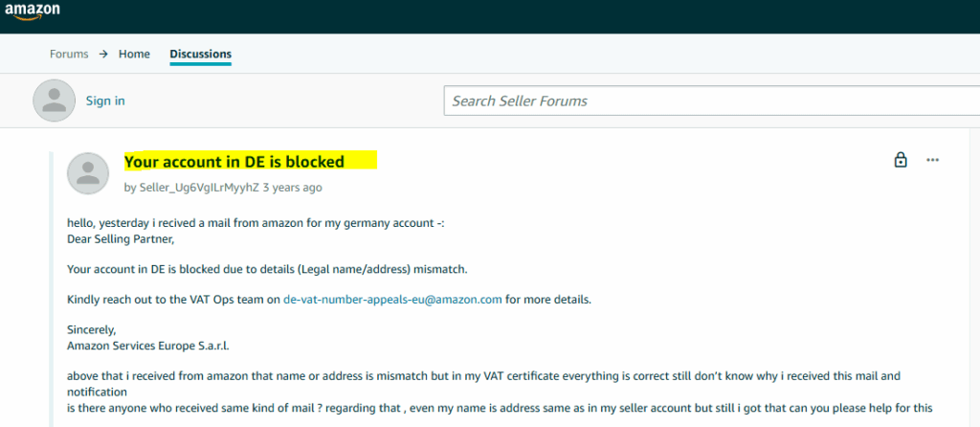980x427 pixels.
Task: Click the sentence about Legal name/address mismatch
Action: (x=267, y=269)
